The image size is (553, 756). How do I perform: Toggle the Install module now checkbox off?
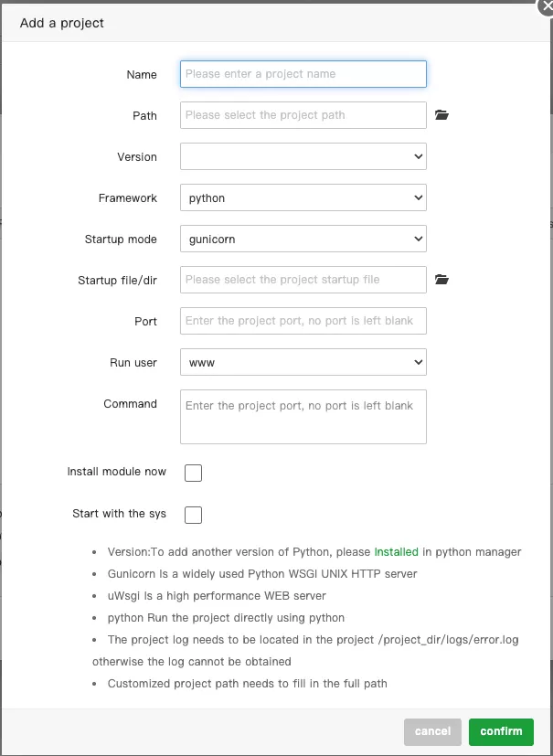click(x=193, y=473)
